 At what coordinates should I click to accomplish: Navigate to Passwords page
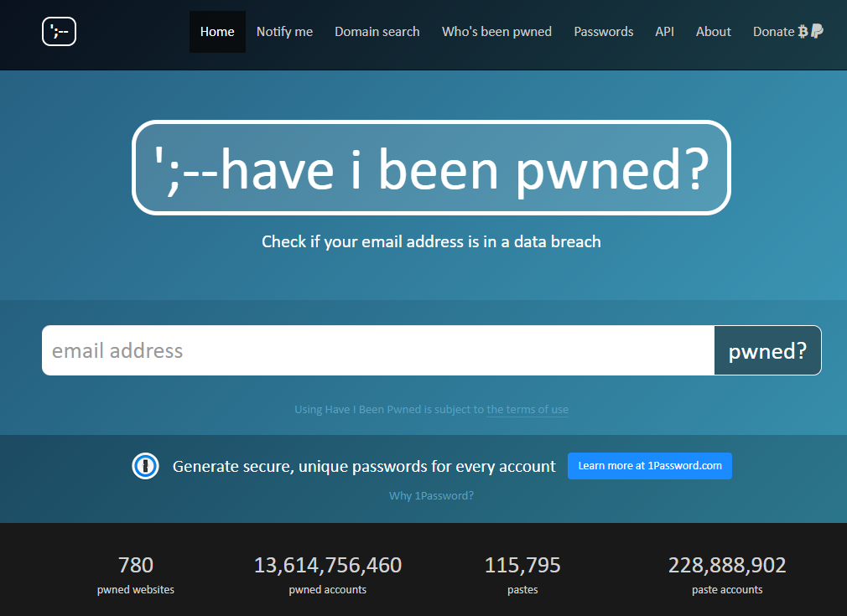(x=603, y=32)
